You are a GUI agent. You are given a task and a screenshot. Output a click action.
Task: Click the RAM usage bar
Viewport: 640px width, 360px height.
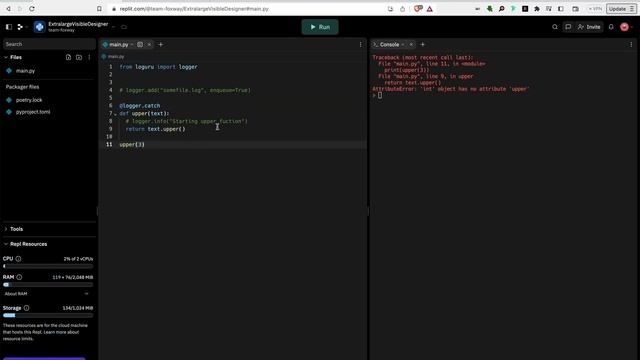pyautogui.click(x=48, y=284)
